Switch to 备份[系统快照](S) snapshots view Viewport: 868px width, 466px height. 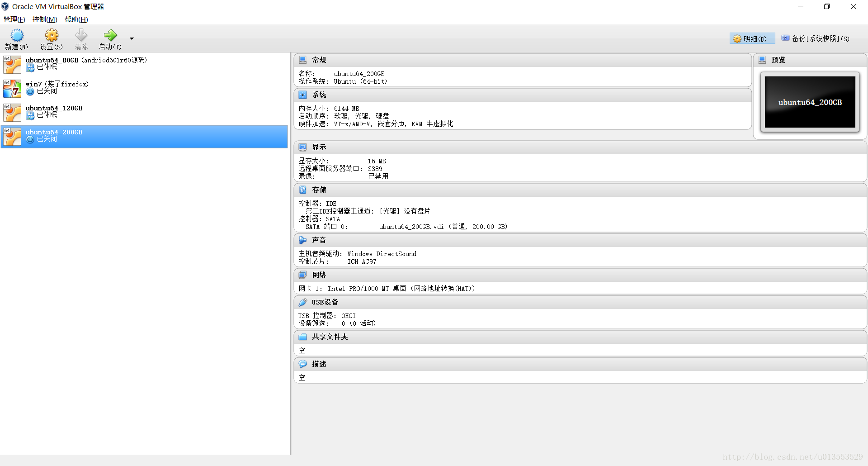point(816,39)
